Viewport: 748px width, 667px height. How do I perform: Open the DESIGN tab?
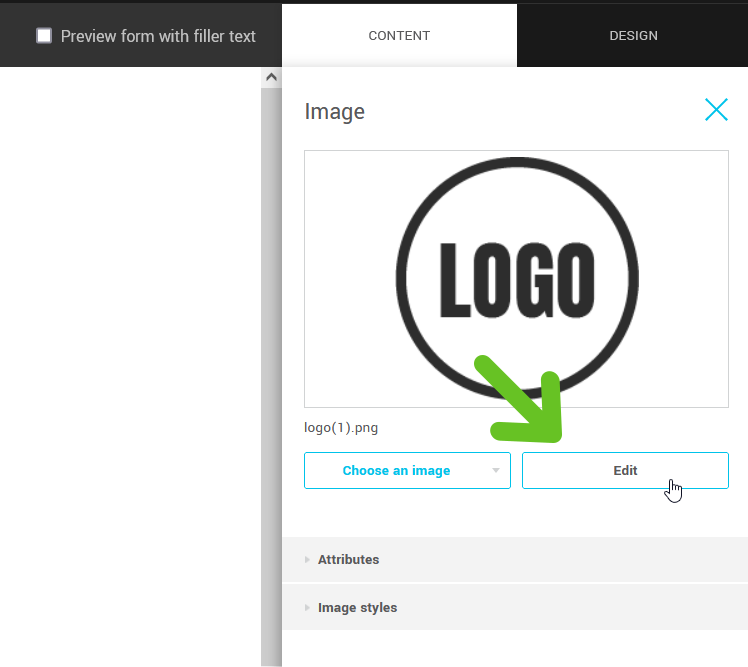(633, 35)
